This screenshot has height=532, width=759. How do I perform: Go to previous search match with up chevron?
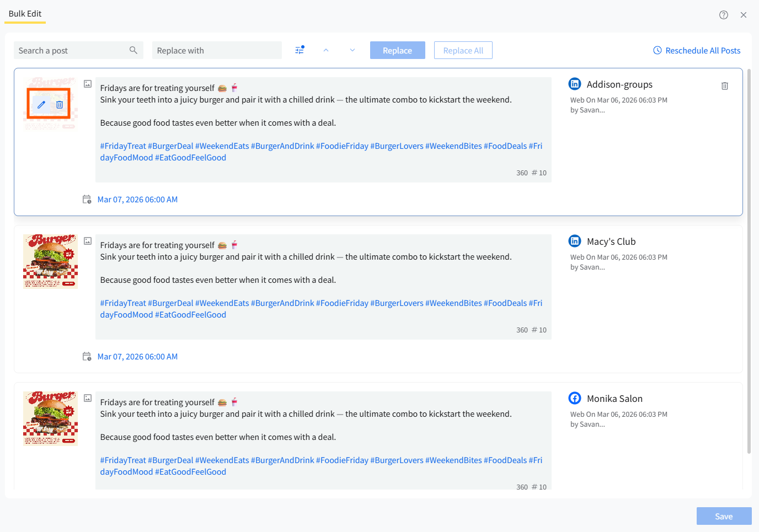coord(326,50)
